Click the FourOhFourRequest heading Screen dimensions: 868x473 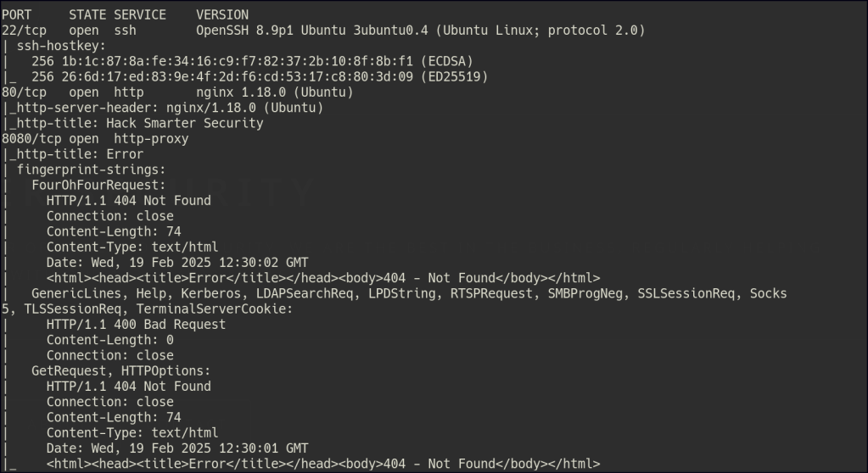[98, 185]
